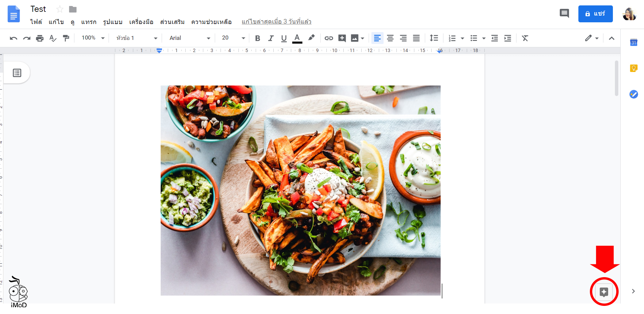The image size is (644, 314).
Task: Select the Print icon
Action: pos(40,38)
